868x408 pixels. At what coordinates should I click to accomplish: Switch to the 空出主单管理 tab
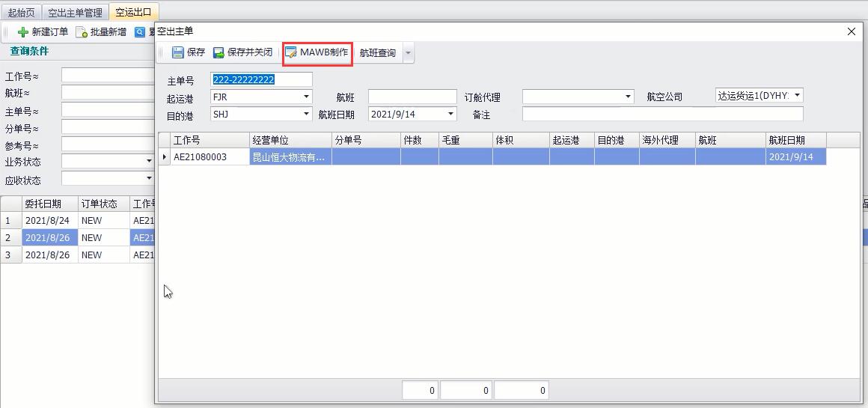click(x=75, y=13)
